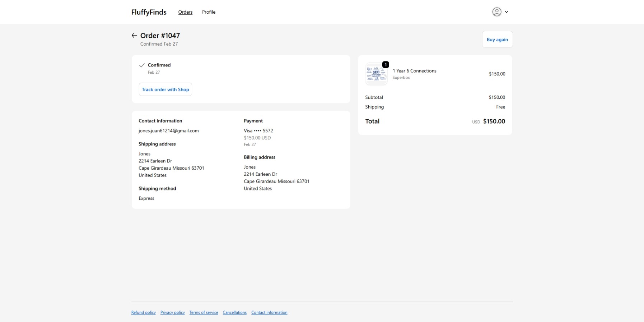Go to FluffyFinds home via logo

[x=149, y=12]
